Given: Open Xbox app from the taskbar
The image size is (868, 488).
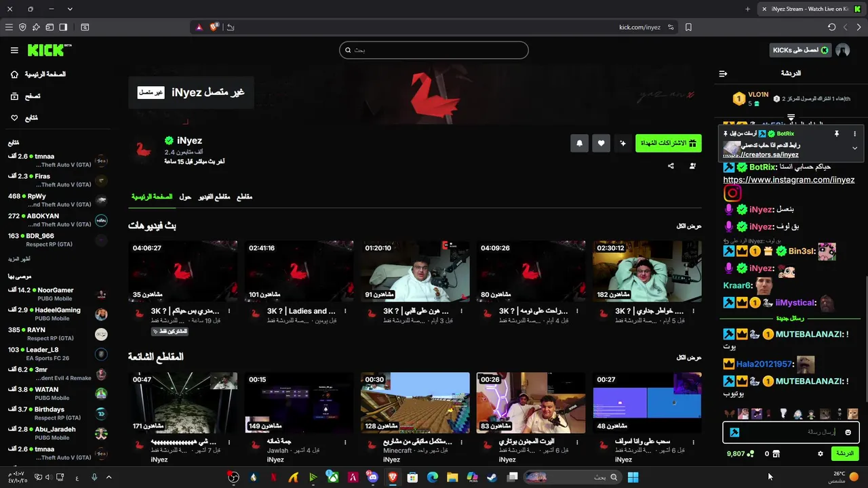Looking at the screenshot, I should (x=332, y=477).
